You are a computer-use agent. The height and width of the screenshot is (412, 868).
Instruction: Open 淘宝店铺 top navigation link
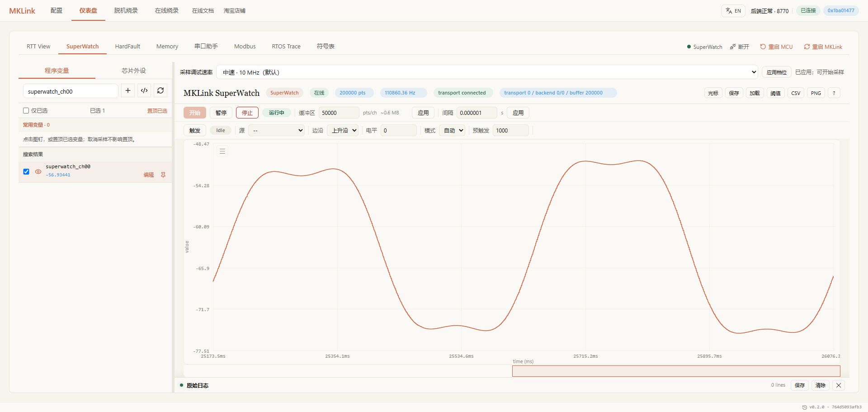pos(234,10)
